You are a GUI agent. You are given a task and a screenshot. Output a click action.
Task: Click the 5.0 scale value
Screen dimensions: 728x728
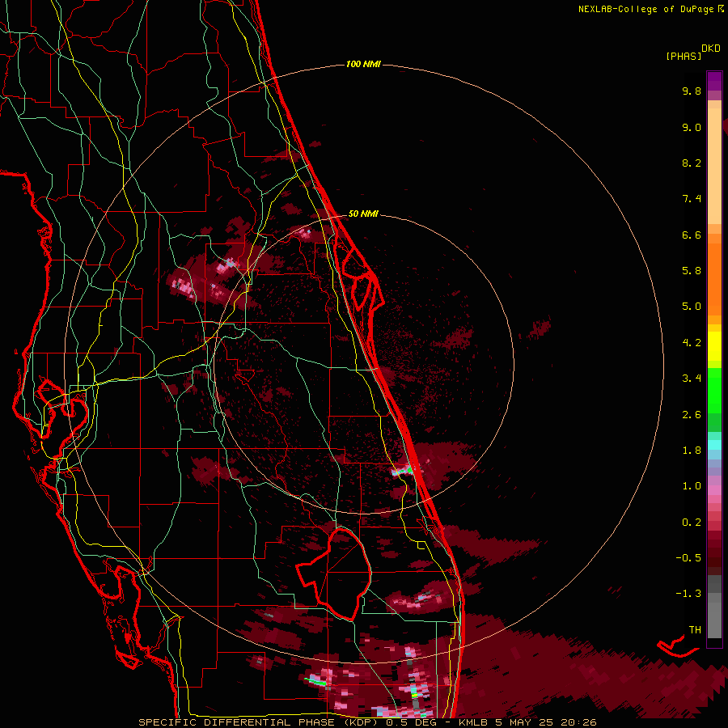[692, 307]
